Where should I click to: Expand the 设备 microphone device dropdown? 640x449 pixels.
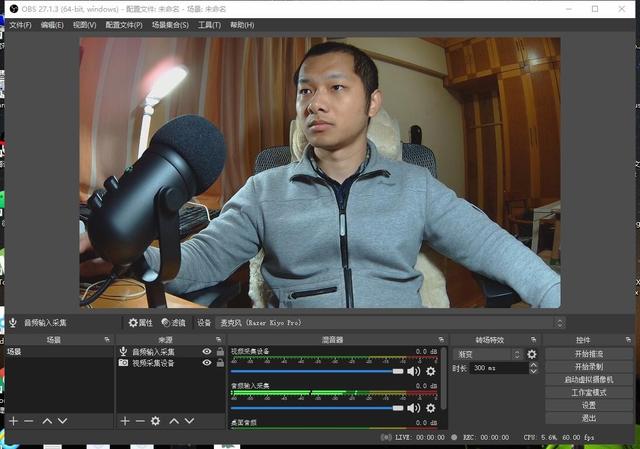tap(389, 323)
